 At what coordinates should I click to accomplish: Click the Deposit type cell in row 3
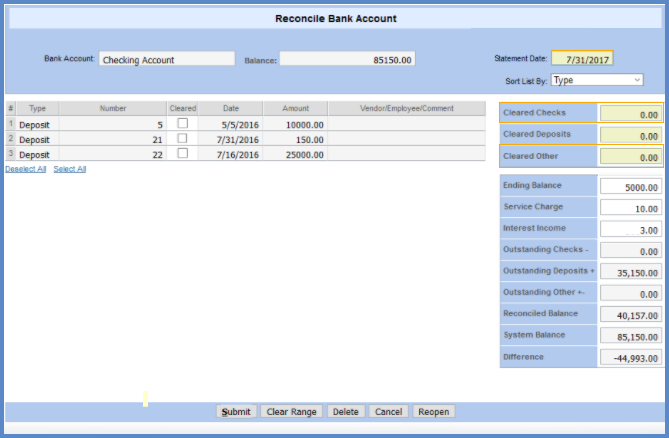pos(37,154)
